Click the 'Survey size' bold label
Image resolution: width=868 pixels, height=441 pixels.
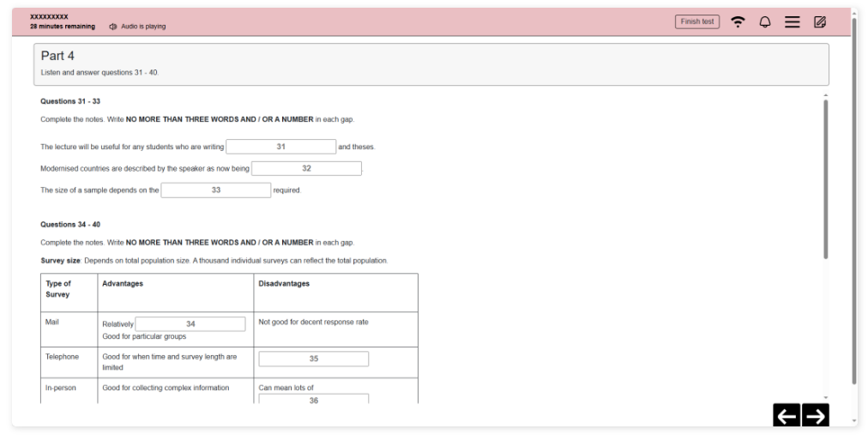60,261
